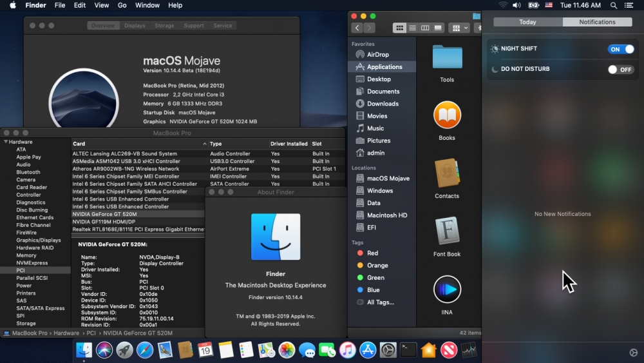
Task: Open Notes from the Dock
Action: [226, 350]
